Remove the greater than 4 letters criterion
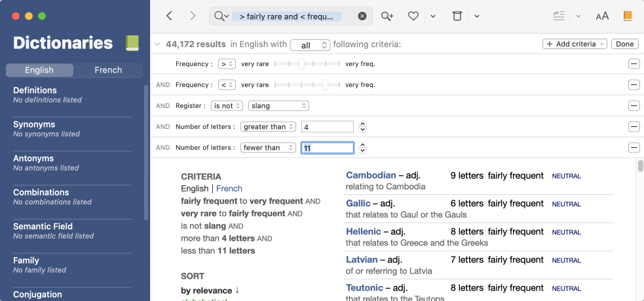The width and height of the screenshot is (644, 301). [634, 127]
